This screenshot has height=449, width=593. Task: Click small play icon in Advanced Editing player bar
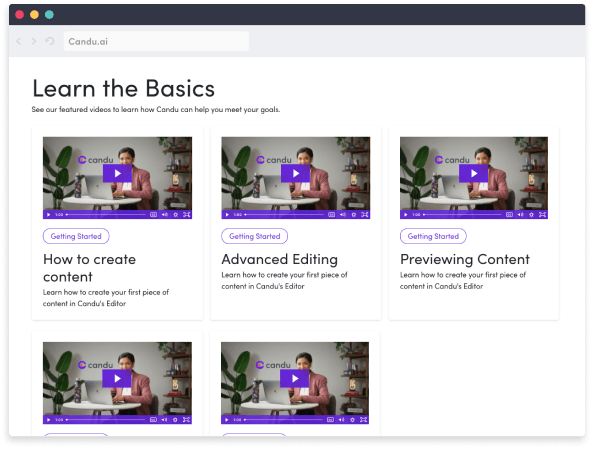tap(227, 214)
